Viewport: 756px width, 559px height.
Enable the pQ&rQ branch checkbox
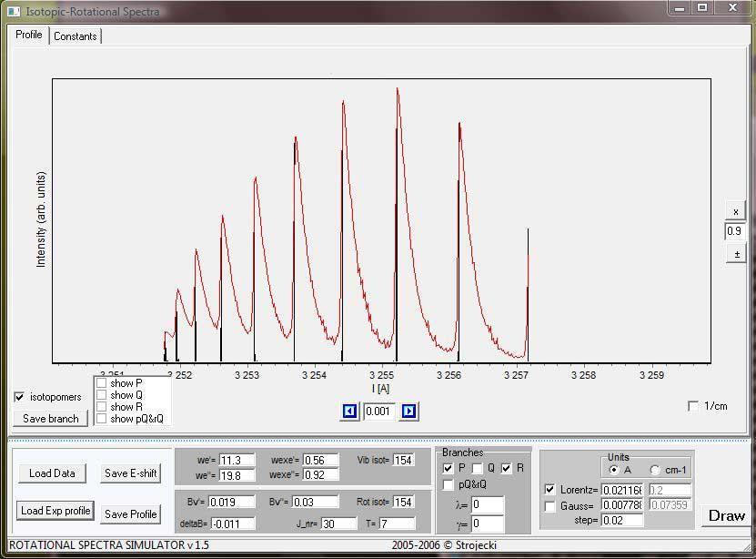[x=448, y=484]
